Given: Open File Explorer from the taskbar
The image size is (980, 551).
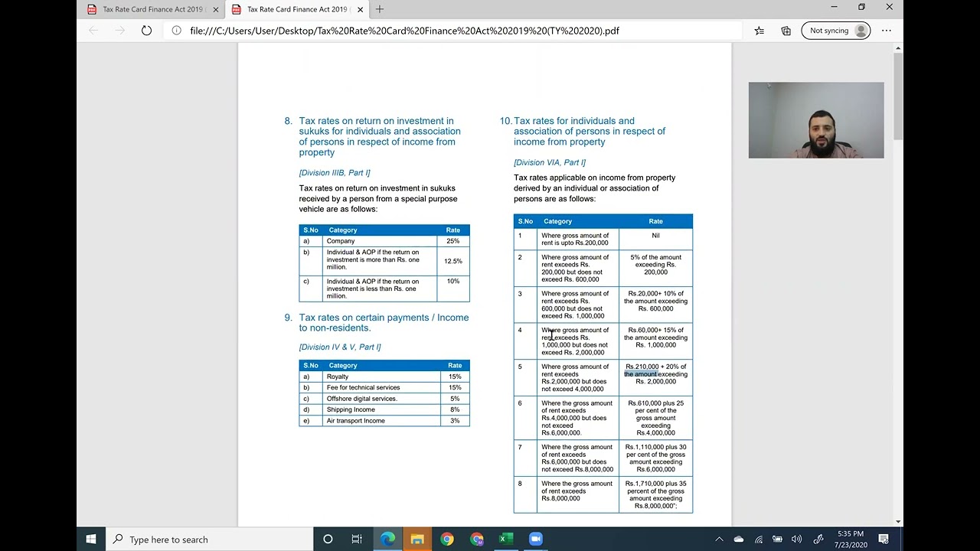Looking at the screenshot, I should click(417, 539).
